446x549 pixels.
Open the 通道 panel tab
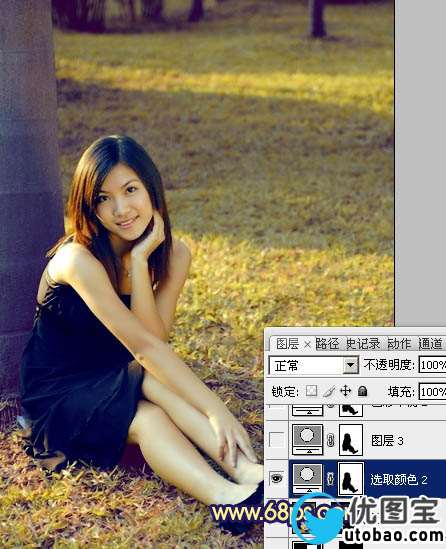coord(431,344)
